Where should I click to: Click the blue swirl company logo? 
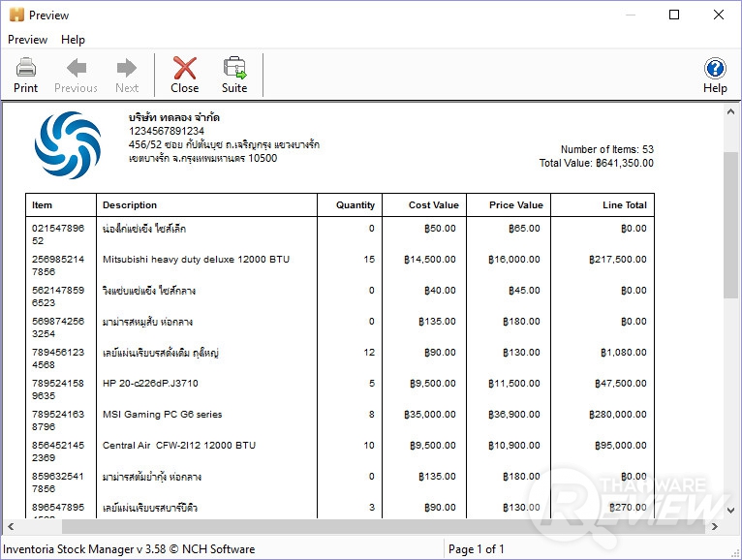tap(68, 145)
